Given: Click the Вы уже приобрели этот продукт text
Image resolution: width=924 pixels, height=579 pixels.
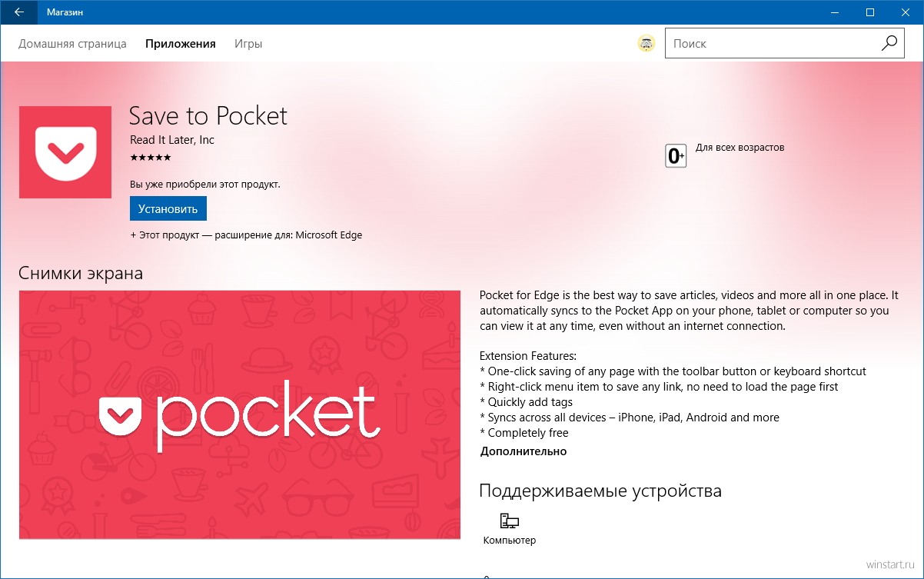Looking at the screenshot, I should tap(205, 185).
